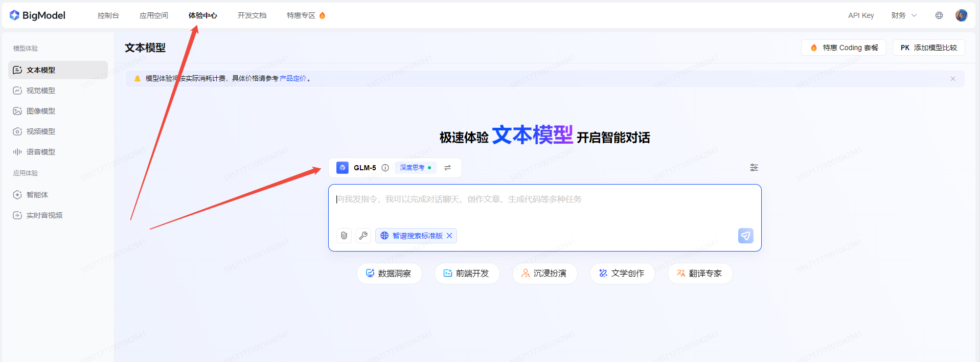The width and height of the screenshot is (980, 362).
Task: Click the GLM-5 model name
Action: (365, 168)
